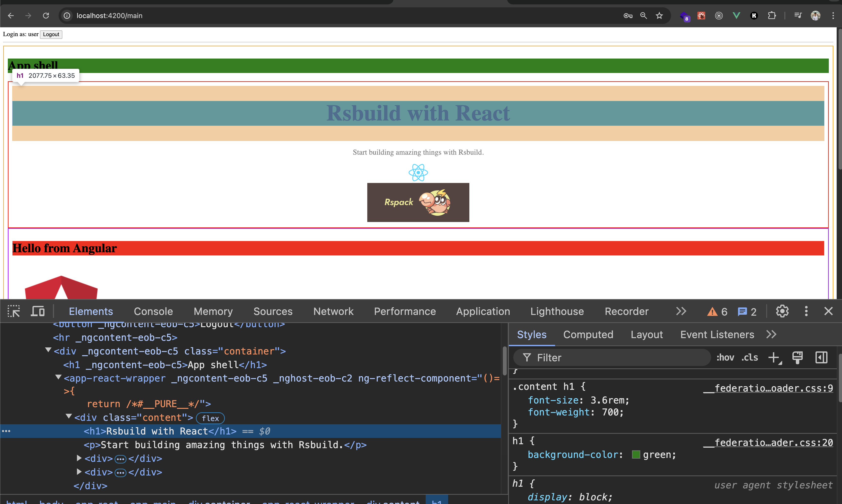842x504 pixels.
Task: Click the Logout button
Action: click(x=51, y=34)
